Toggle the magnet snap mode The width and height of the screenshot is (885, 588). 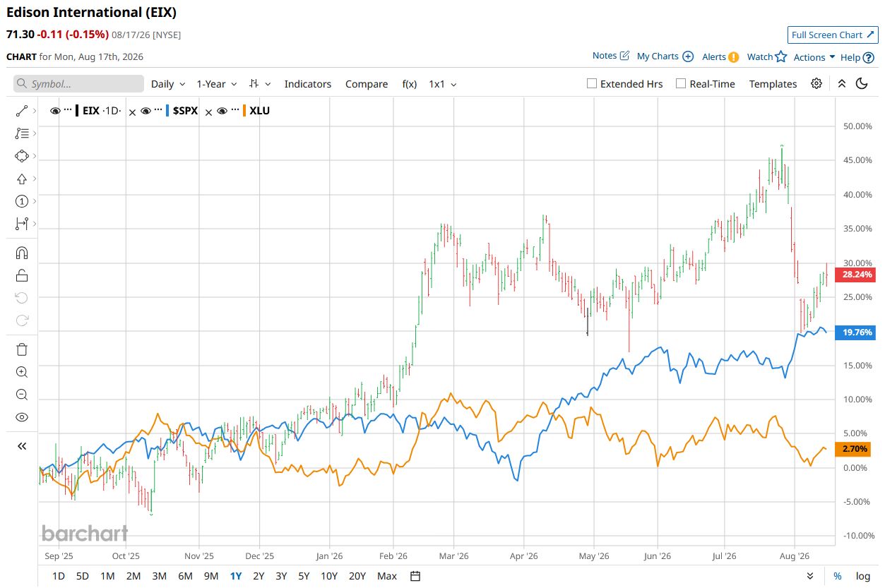21,253
